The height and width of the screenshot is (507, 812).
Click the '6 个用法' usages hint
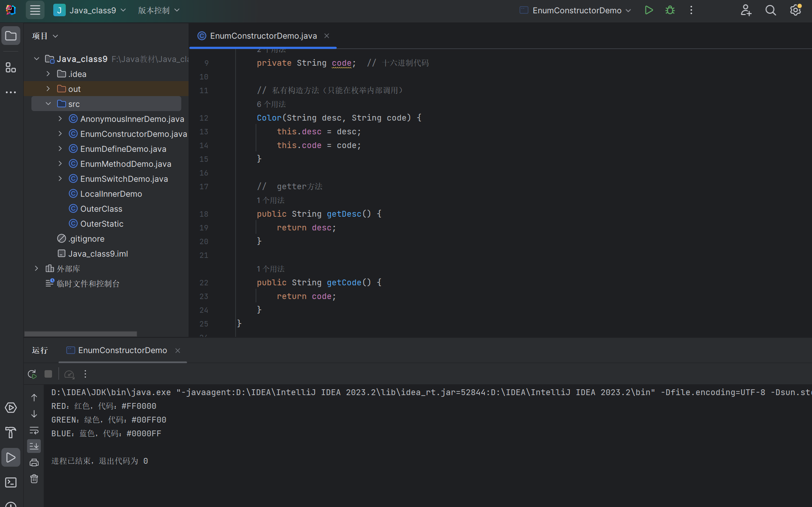click(x=271, y=104)
